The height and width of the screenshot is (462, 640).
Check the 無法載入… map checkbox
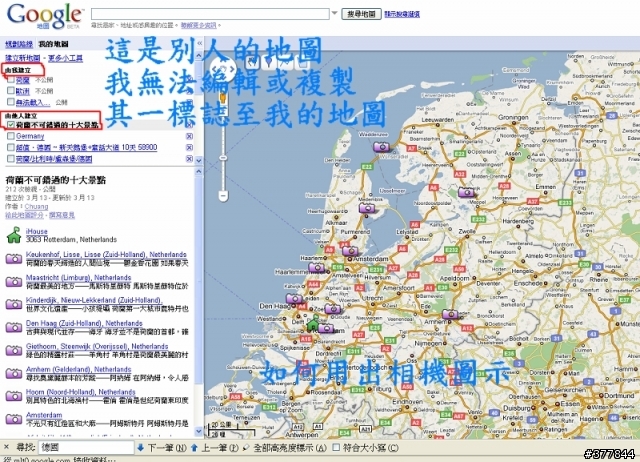pos(11,102)
